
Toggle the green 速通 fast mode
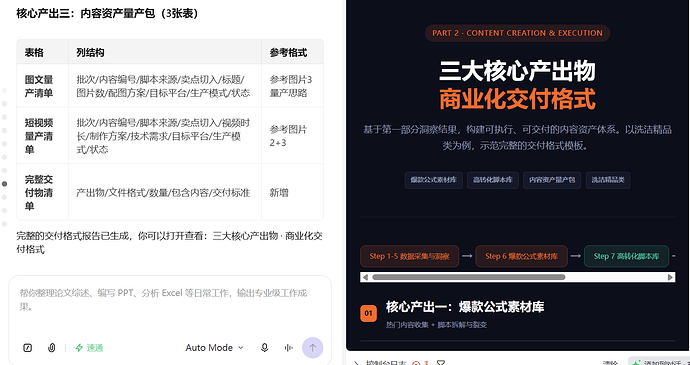(89, 348)
